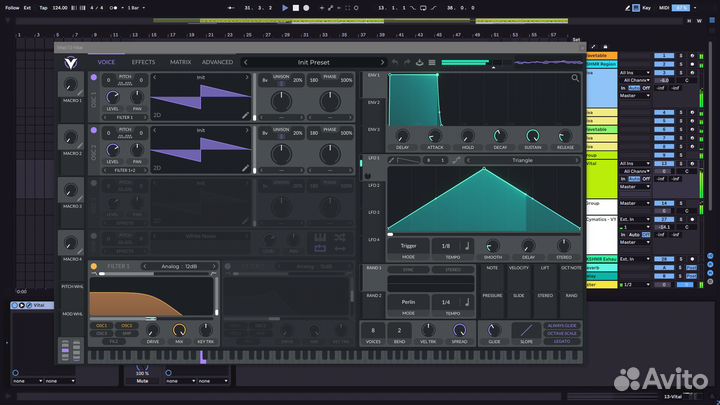
Task: Click the OSC 2 wavetable edit pencil
Action: 246,168
